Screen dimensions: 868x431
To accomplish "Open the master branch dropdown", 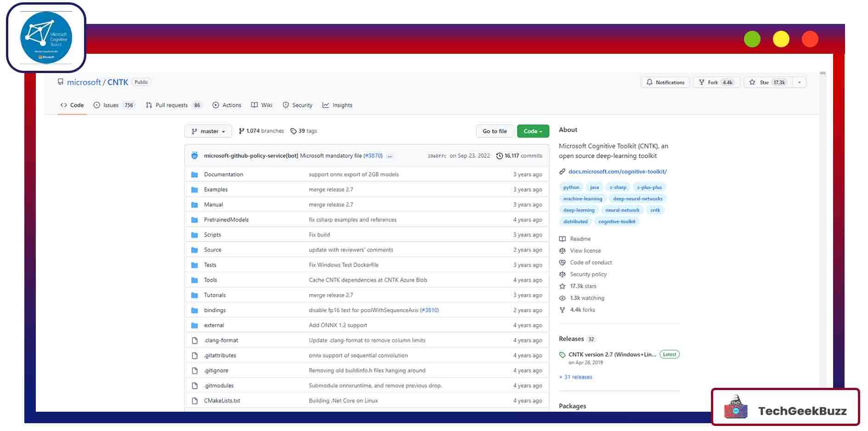I will point(208,131).
